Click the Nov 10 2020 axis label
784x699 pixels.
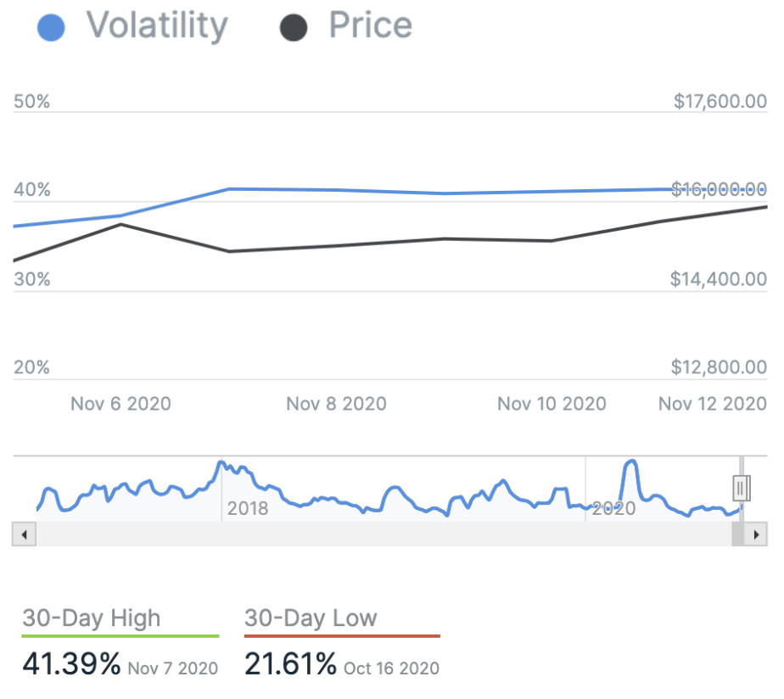click(552, 403)
